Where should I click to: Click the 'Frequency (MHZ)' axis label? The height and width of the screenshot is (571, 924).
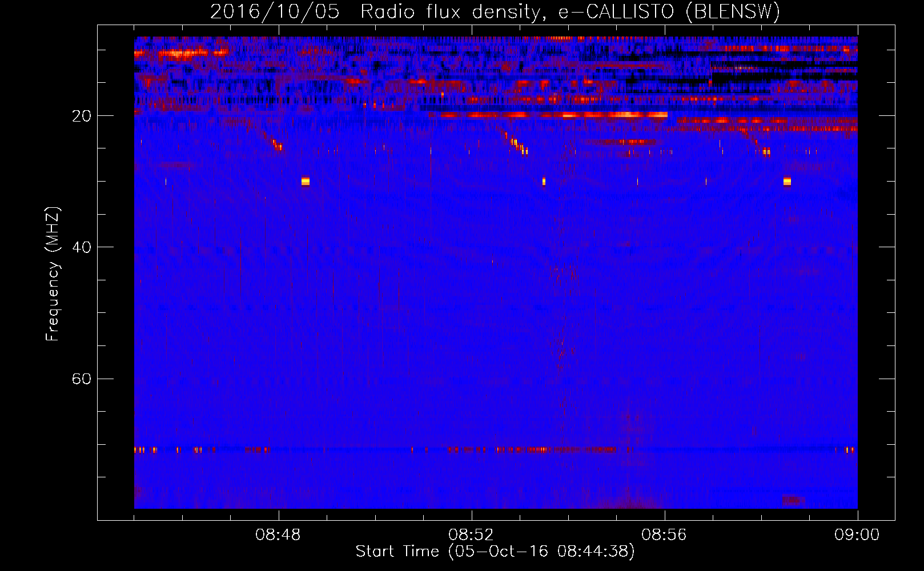[53, 274]
